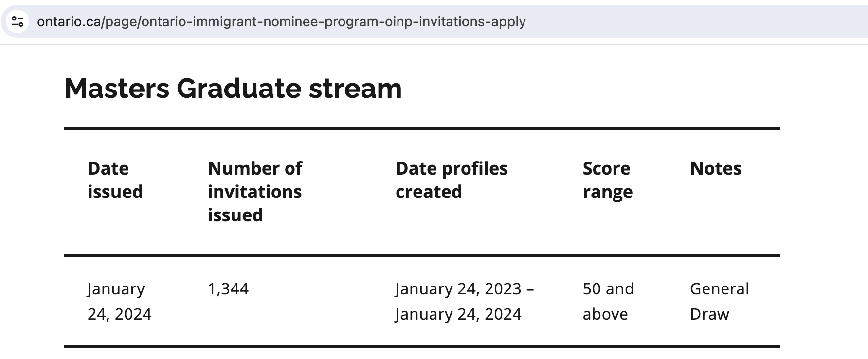Select the word Graduate in the heading
This screenshot has height=359, width=868.
click(239, 89)
